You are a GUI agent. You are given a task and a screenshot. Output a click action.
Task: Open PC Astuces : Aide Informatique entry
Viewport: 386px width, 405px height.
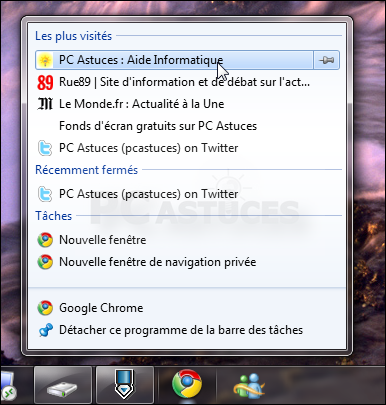(x=174, y=60)
